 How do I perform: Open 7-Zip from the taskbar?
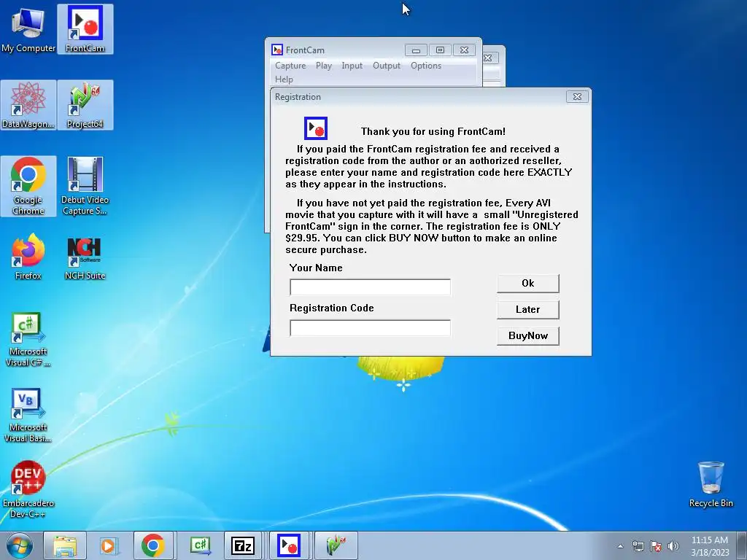(243, 545)
